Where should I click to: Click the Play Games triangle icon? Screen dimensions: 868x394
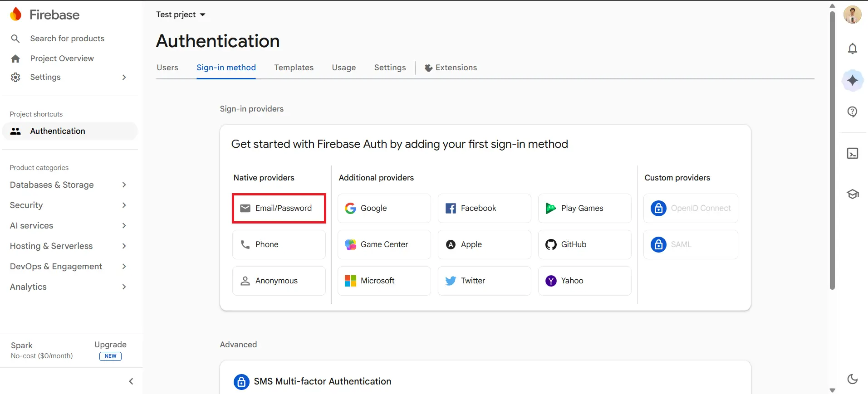(x=551, y=208)
